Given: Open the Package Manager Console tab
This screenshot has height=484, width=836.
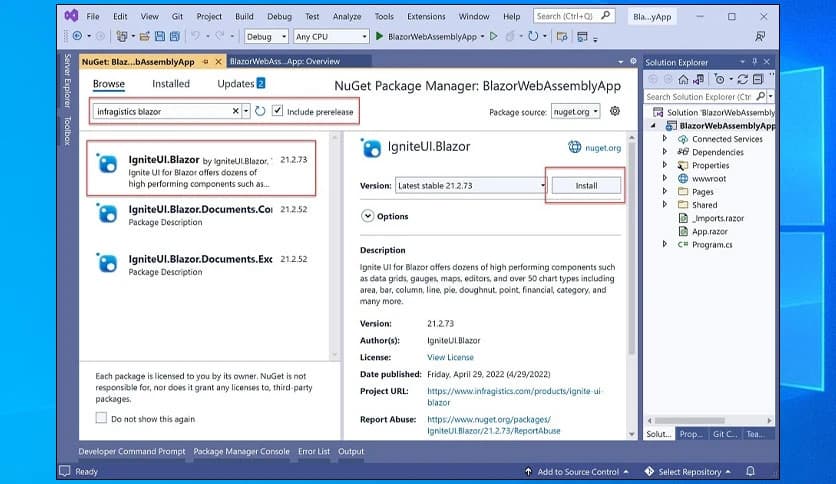Looking at the screenshot, I should tap(242, 451).
